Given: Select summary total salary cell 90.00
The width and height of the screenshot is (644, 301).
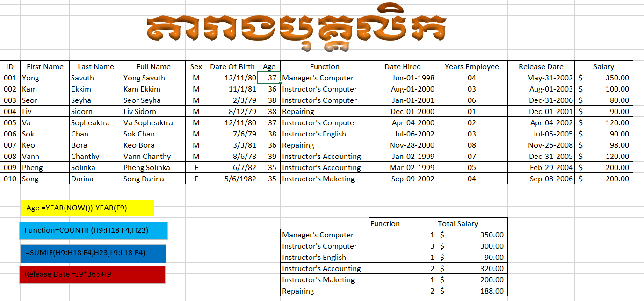Looking at the screenshot, I should click(472, 257).
